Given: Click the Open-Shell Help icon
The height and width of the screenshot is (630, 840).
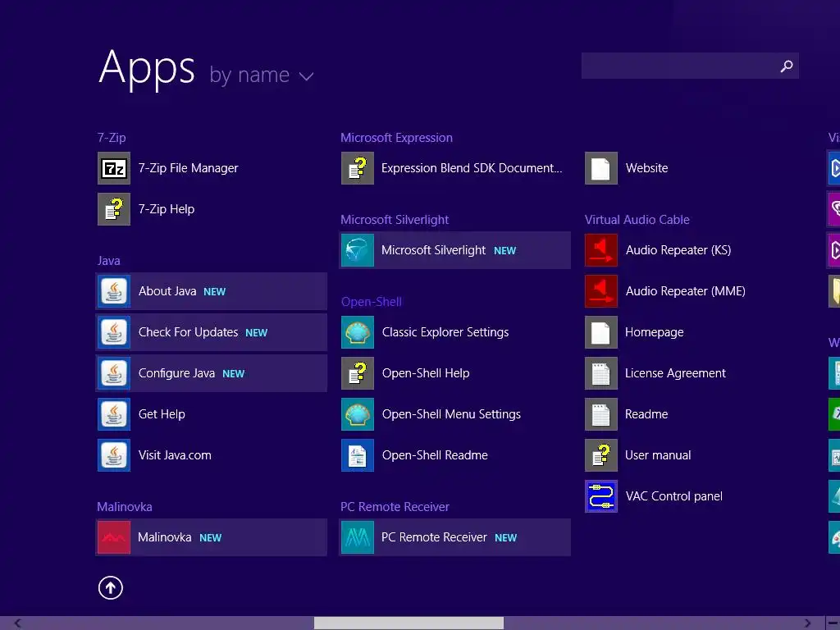Looking at the screenshot, I should pyautogui.click(x=358, y=373).
